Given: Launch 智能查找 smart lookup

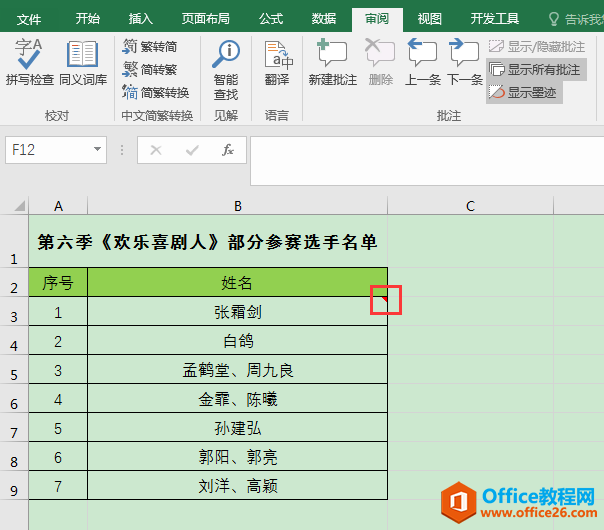Looking at the screenshot, I should coord(226,70).
